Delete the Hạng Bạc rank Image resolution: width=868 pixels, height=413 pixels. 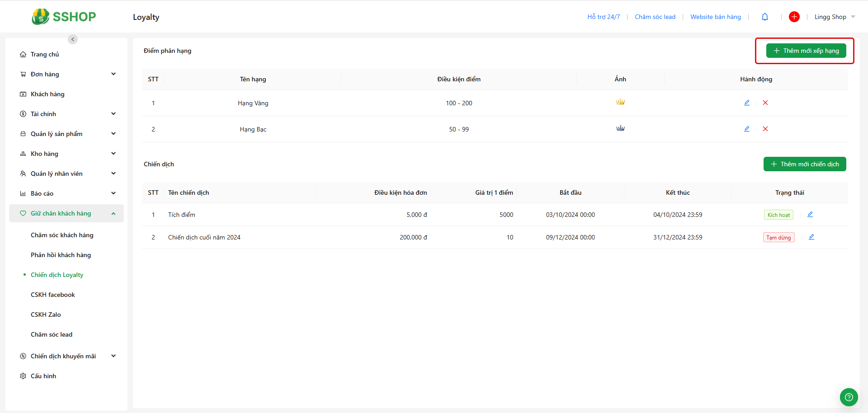point(765,129)
